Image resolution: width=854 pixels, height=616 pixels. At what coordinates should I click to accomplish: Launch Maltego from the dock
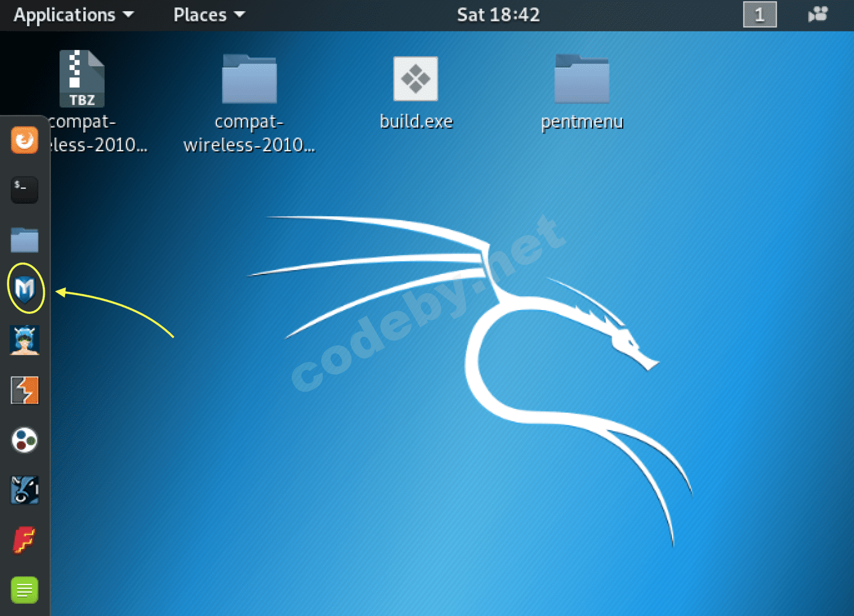pos(25,440)
